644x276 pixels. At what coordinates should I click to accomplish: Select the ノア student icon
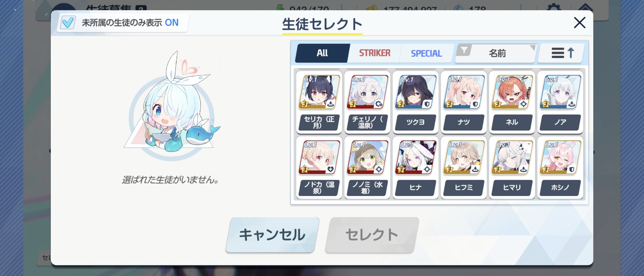(x=560, y=92)
